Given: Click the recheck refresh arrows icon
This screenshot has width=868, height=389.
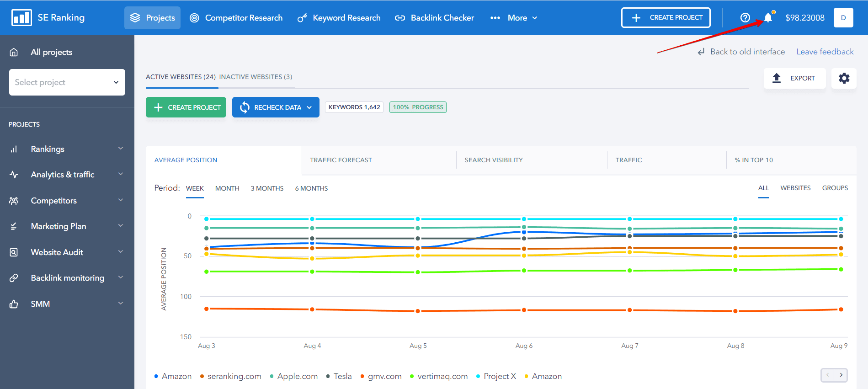Looking at the screenshot, I should click(245, 107).
